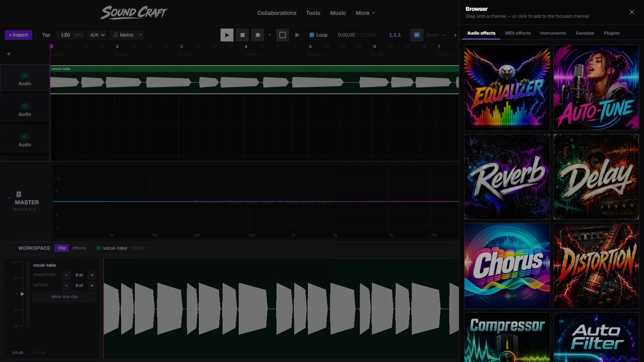Choose the Auto-Tune effect thumbnail
The image size is (644, 362).
point(596,88)
